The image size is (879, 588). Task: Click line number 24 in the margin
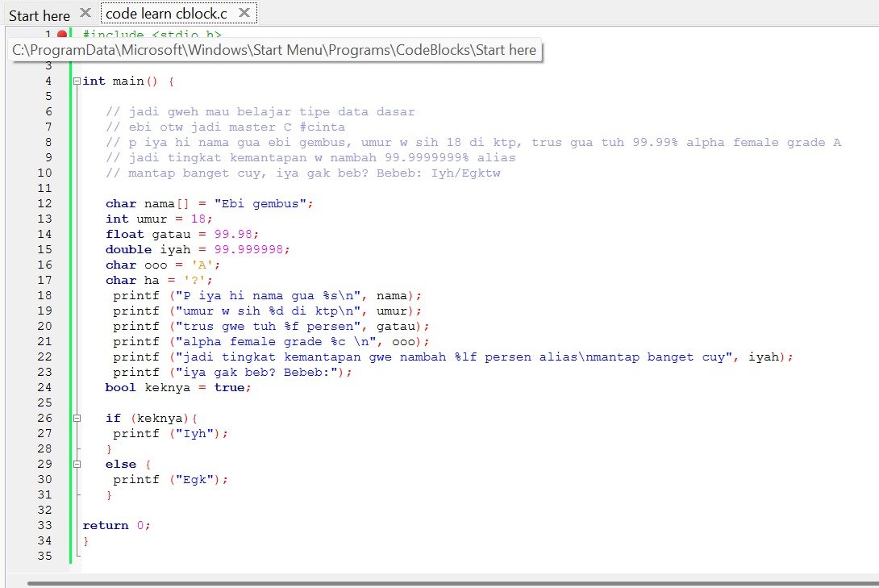[x=45, y=387]
